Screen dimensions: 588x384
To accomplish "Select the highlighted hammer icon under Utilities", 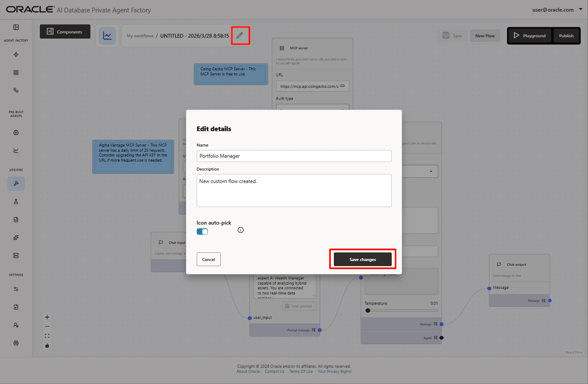I will coord(16,183).
